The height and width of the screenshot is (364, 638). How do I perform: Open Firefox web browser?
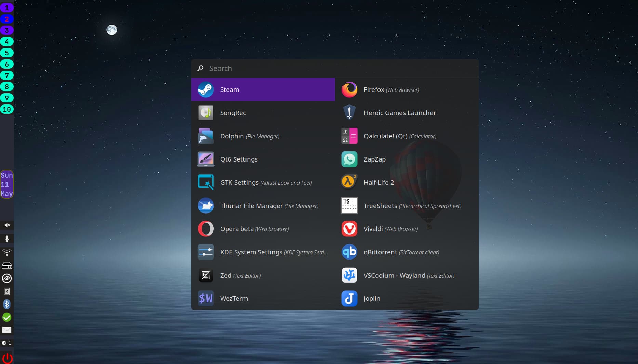pos(407,89)
